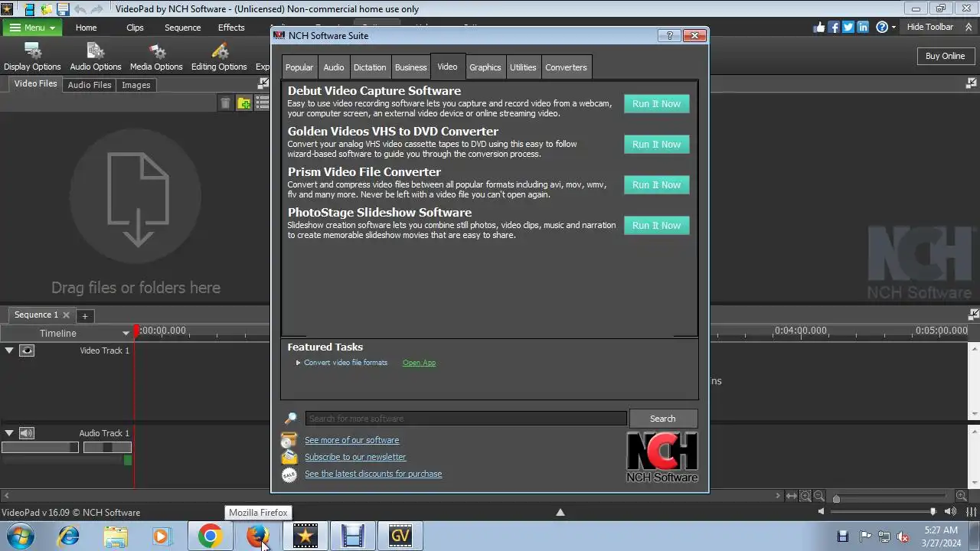Switch to the Audio tab in NCH Software Suite
The width and height of the screenshot is (980, 551).
[334, 67]
